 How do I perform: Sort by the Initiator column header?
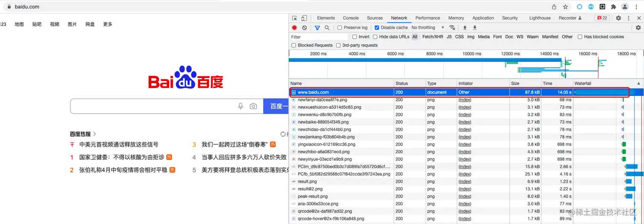pyautogui.click(x=483, y=83)
